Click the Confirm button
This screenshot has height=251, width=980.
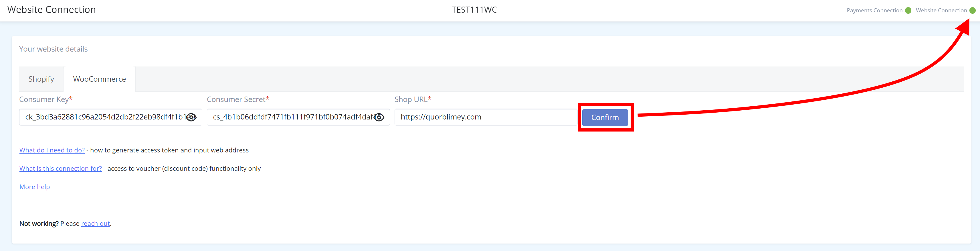coord(605,117)
